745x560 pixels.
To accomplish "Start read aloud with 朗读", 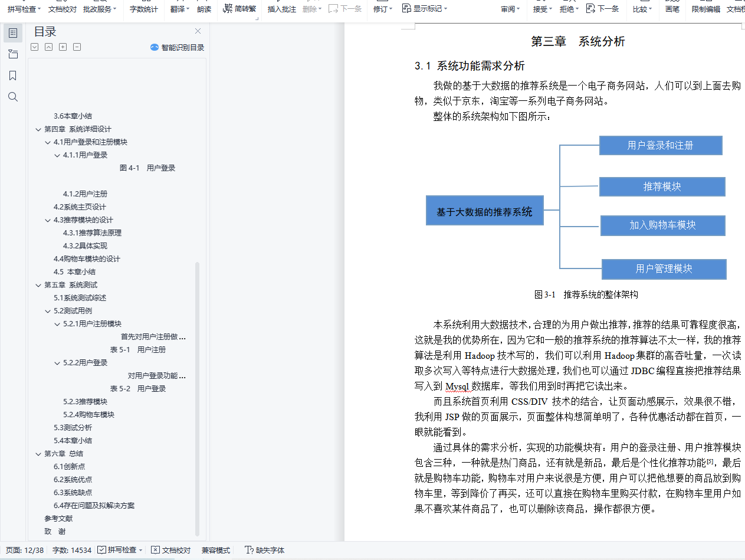I will click(x=204, y=9).
